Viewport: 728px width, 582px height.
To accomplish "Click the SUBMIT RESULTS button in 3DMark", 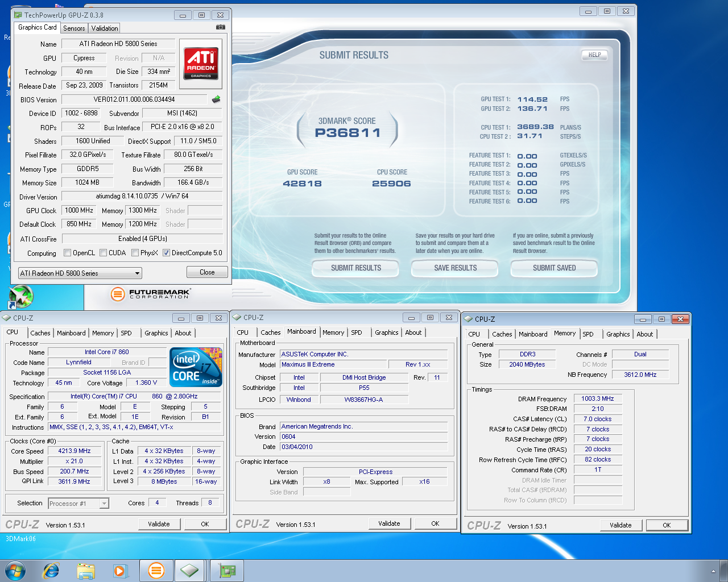I will pyautogui.click(x=356, y=268).
